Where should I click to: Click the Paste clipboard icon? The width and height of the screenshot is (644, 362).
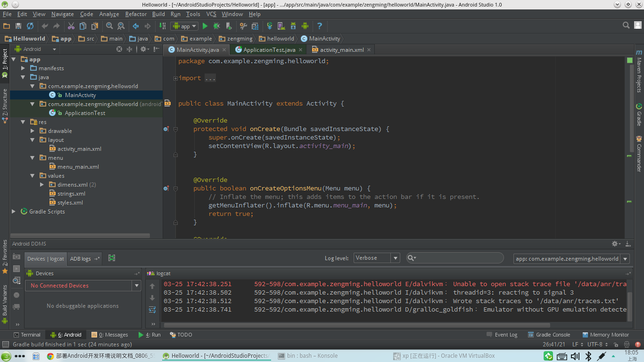pos(95,26)
